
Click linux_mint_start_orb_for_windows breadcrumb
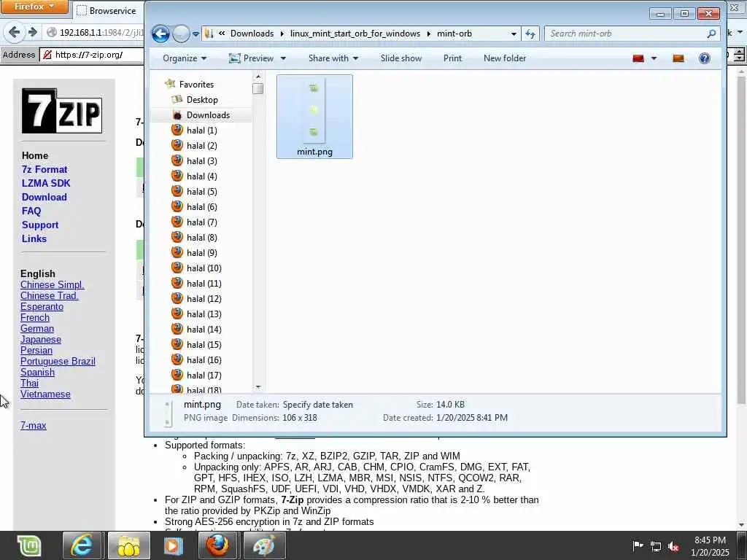pyautogui.click(x=355, y=34)
